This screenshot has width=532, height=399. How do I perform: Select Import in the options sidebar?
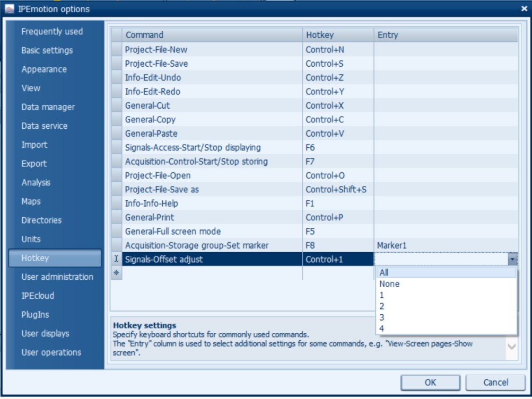point(34,145)
